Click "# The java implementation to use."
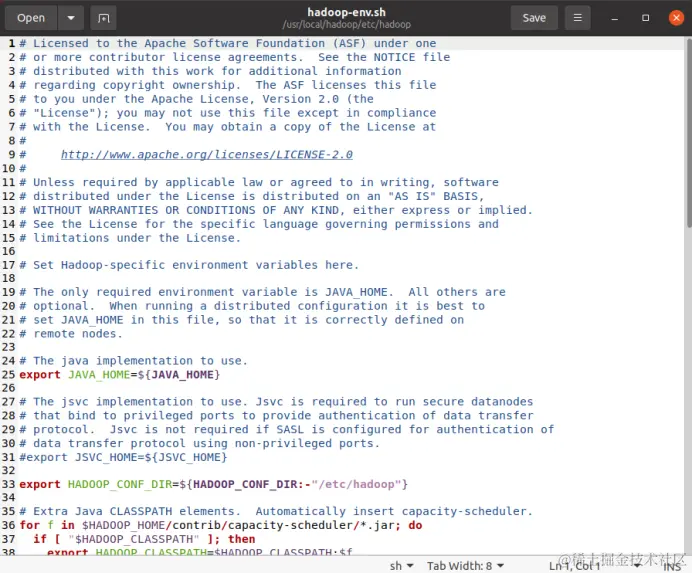The width and height of the screenshot is (692, 573). pos(133,361)
